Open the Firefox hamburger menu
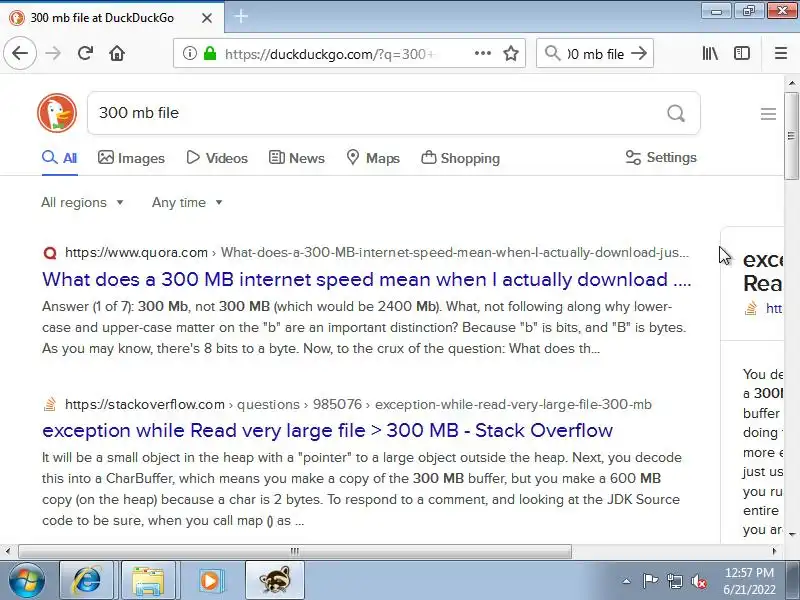800x600 pixels. point(781,53)
